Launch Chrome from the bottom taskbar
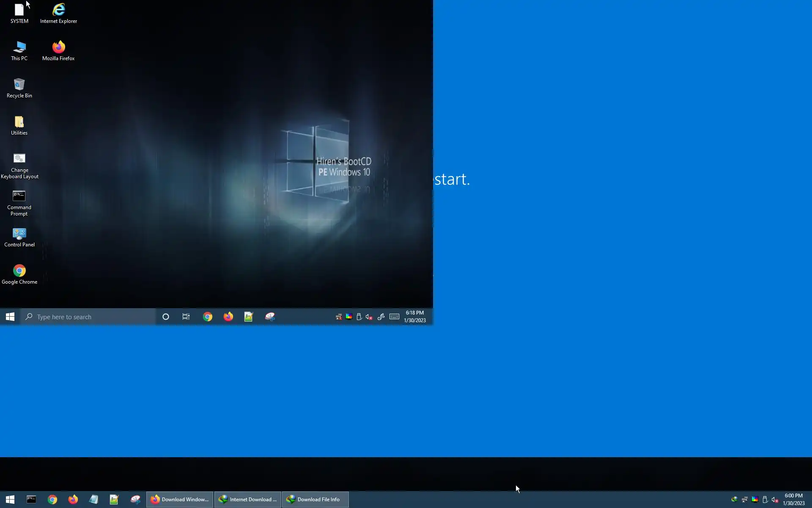The image size is (812, 508). click(52, 500)
